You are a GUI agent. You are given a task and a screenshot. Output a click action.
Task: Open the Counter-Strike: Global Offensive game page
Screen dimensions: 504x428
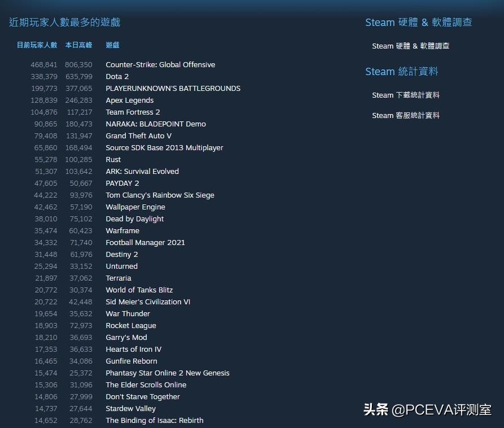160,64
